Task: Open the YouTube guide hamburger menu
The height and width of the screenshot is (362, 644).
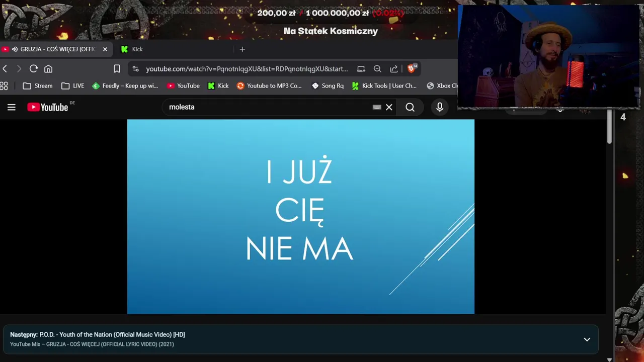Action: 12,107
